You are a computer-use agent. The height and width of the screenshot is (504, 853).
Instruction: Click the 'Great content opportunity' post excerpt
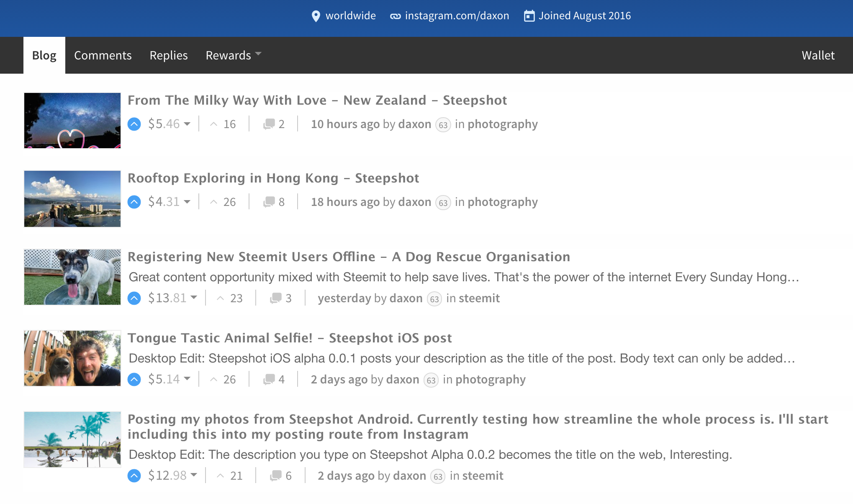click(464, 277)
